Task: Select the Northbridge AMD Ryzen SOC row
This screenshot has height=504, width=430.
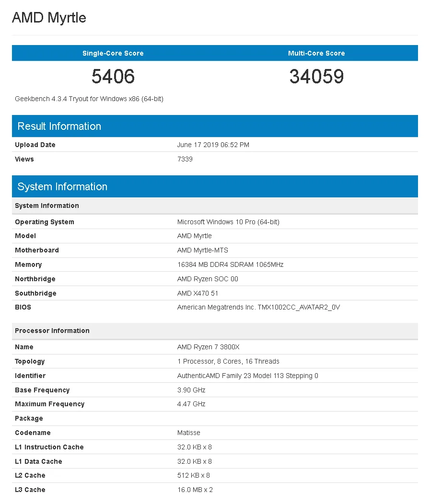Action: pyautogui.click(x=208, y=279)
